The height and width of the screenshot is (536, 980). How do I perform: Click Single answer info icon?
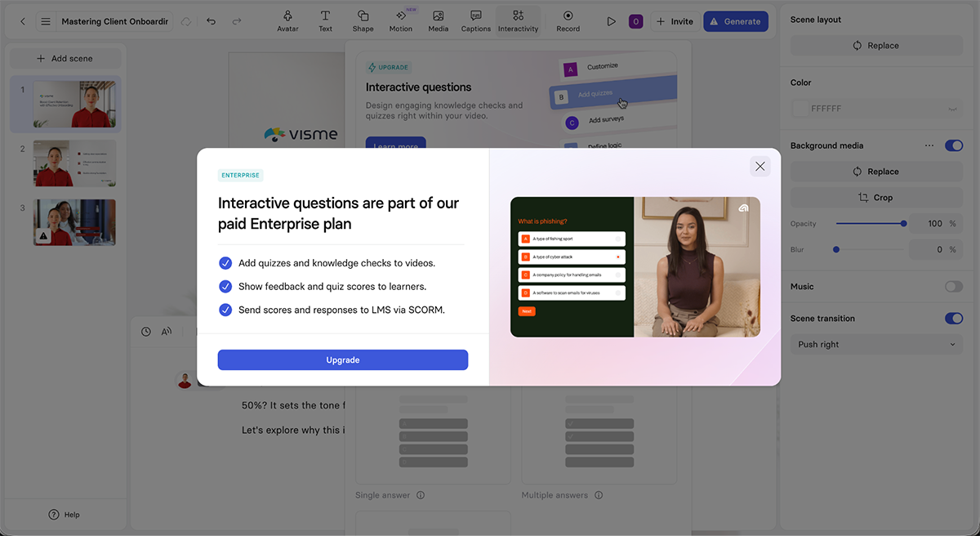(x=421, y=495)
